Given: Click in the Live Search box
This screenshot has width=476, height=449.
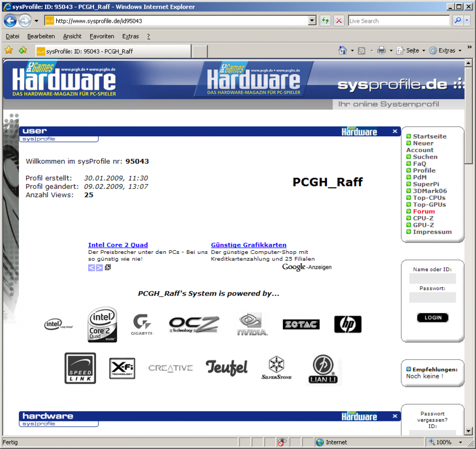Looking at the screenshot, I should pos(399,21).
